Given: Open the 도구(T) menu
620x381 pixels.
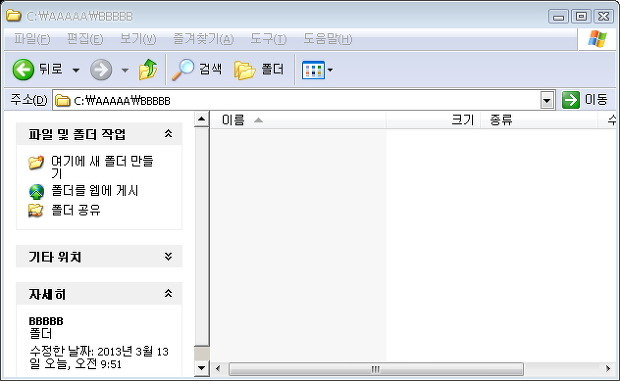Looking at the screenshot, I should pyautogui.click(x=268, y=39).
